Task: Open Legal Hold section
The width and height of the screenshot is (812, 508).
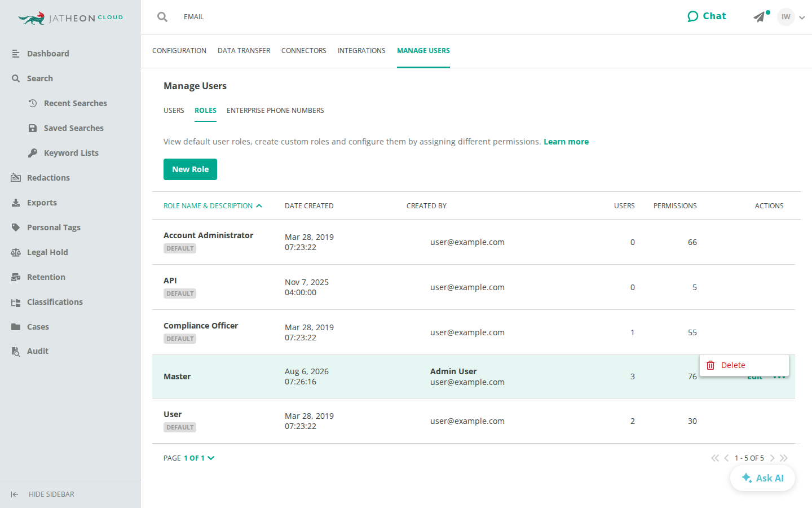Action: click(47, 252)
